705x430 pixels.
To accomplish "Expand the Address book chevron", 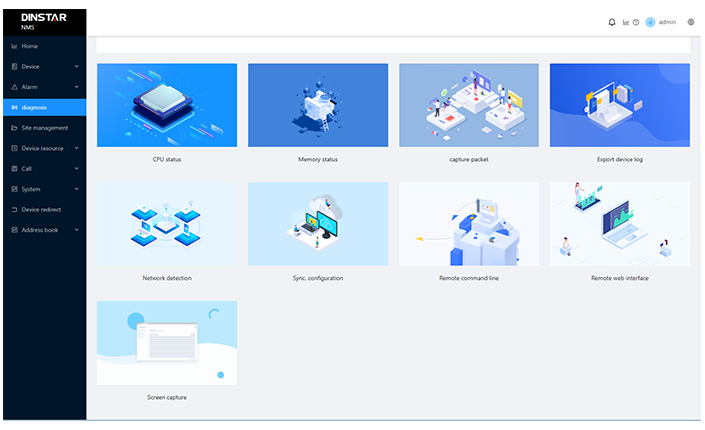I will 76,230.
